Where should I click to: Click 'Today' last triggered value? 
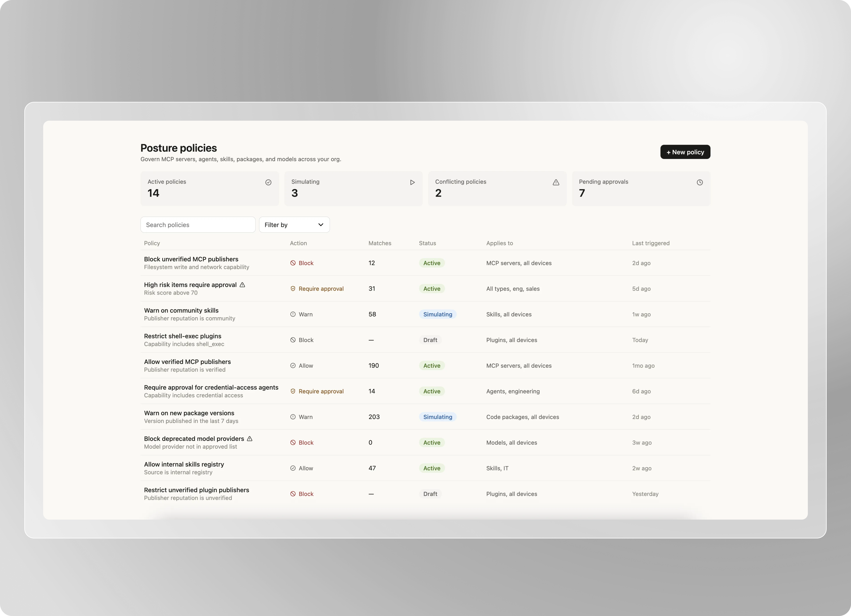[640, 340]
